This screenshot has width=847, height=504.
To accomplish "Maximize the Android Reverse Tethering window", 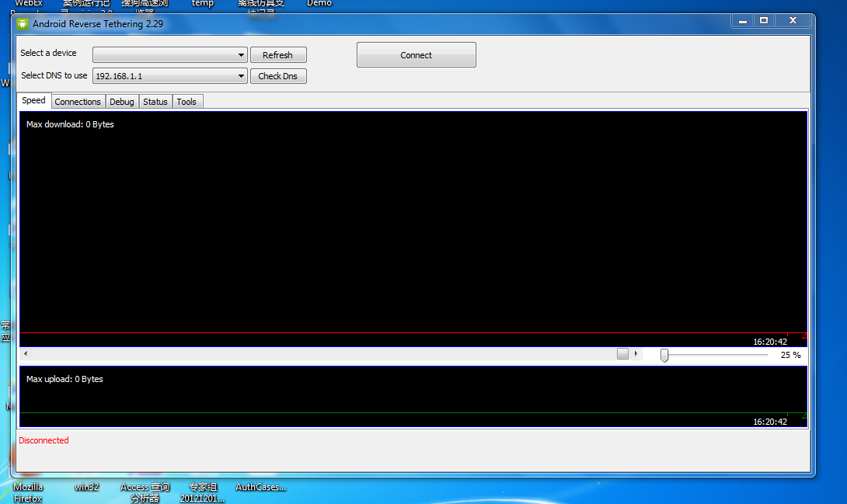I will pos(764,20).
